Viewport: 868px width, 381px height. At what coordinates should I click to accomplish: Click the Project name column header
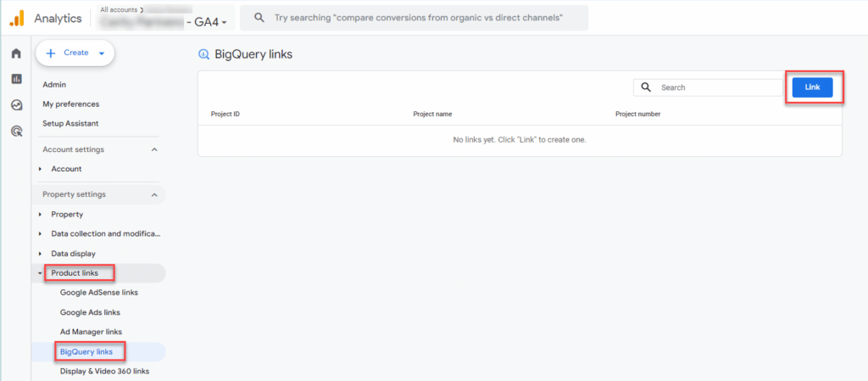432,114
